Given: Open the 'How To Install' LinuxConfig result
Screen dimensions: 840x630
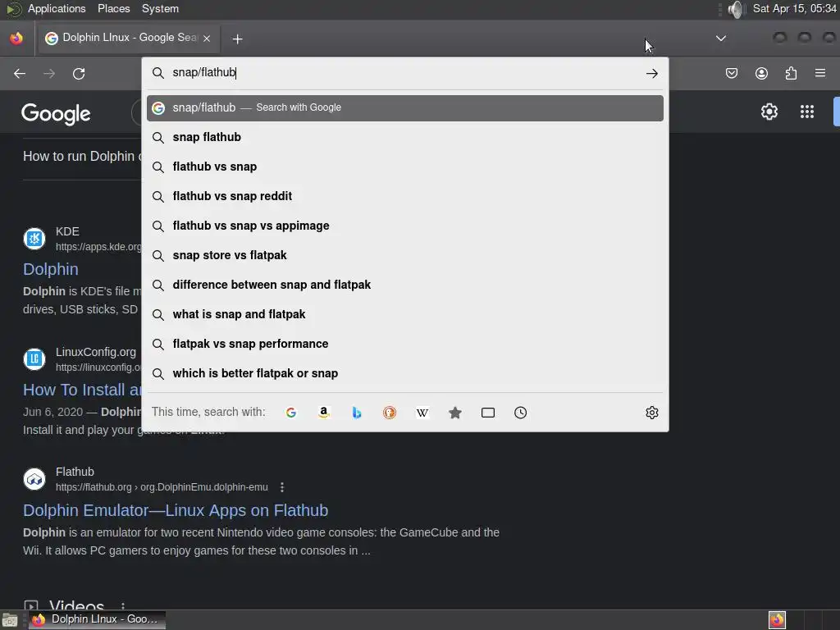Looking at the screenshot, I should (82, 390).
